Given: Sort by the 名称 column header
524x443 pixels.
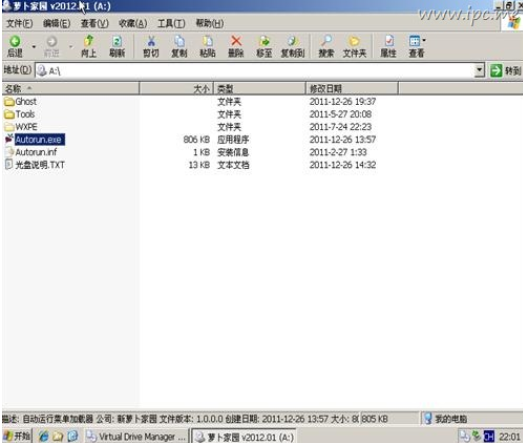Looking at the screenshot, I should click(x=71, y=89).
